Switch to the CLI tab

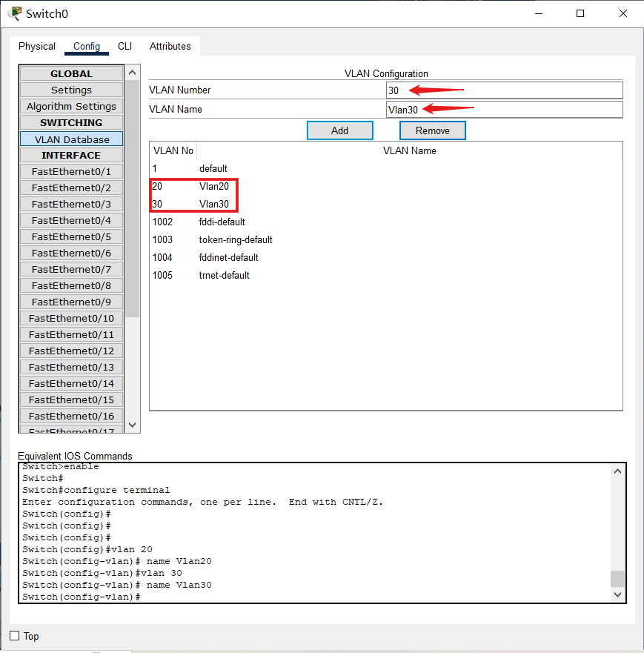click(x=125, y=46)
